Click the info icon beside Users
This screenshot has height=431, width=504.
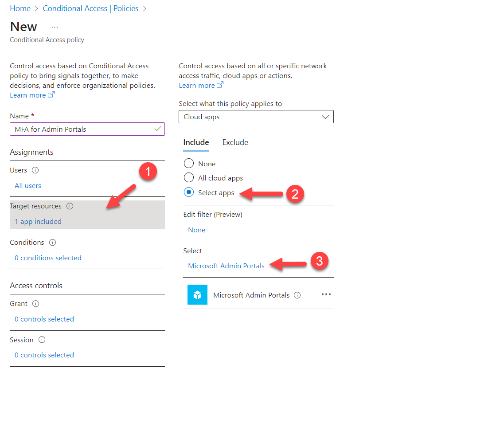click(x=35, y=170)
